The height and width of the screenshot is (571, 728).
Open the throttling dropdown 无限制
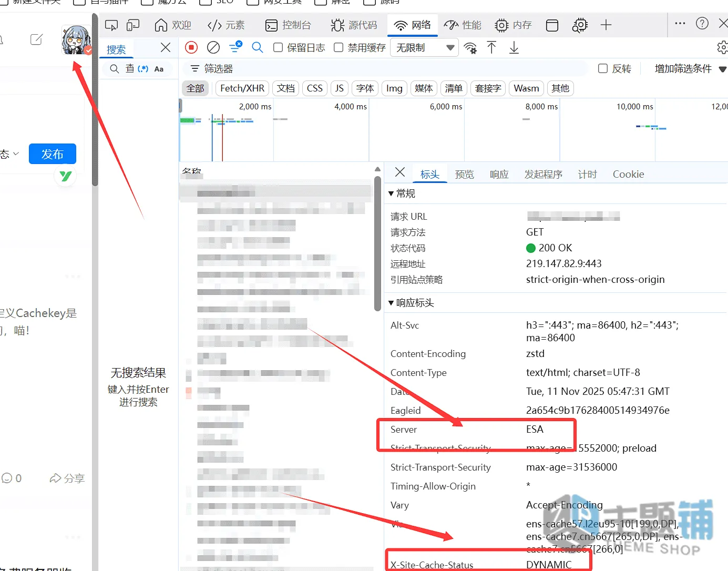pyautogui.click(x=425, y=48)
